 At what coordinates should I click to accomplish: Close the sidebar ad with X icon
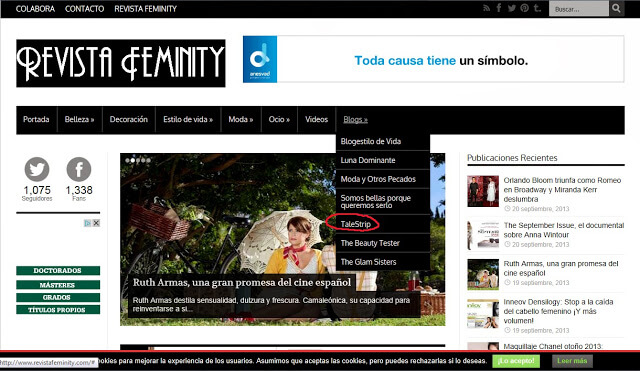coord(96,223)
